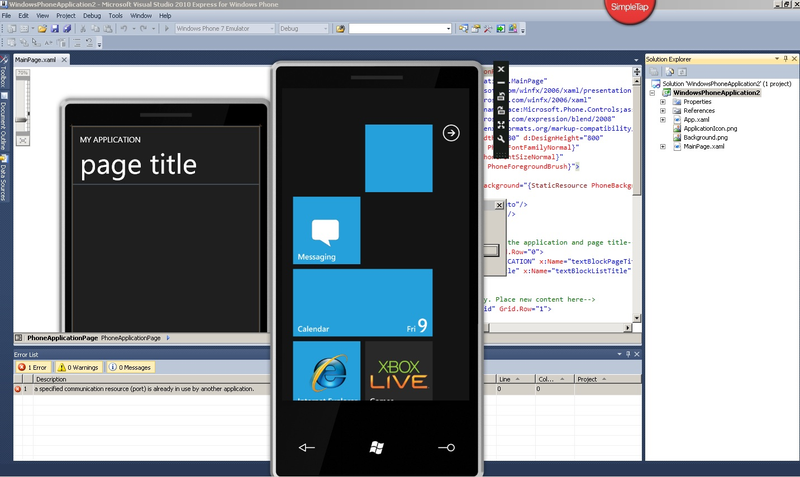
Task: Toggle the 1 Error filter
Action: pyautogui.click(x=33, y=367)
